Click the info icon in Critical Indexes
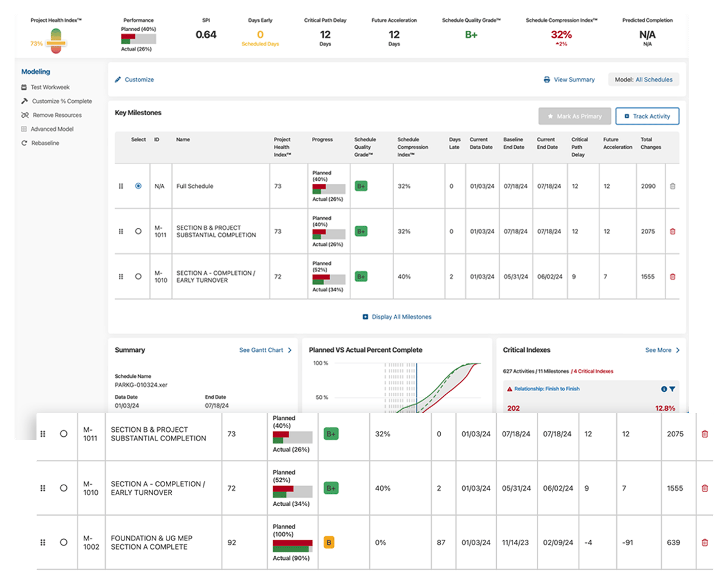The image size is (728, 583). (664, 389)
